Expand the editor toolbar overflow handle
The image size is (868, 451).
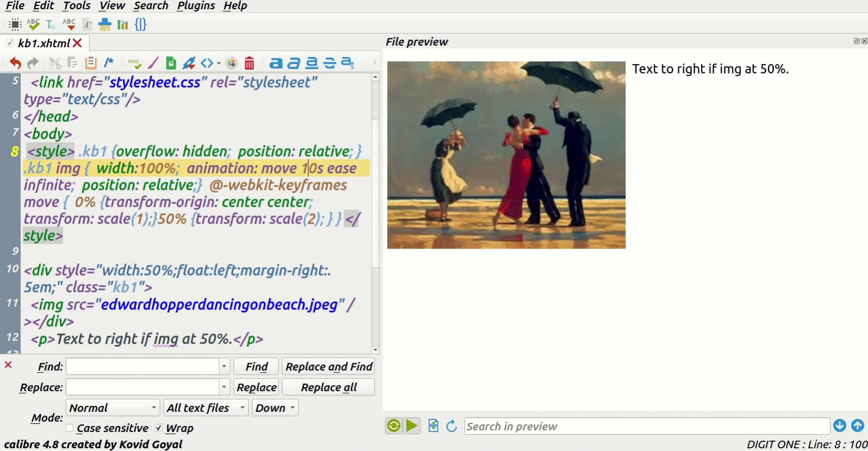(x=374, y=63)
